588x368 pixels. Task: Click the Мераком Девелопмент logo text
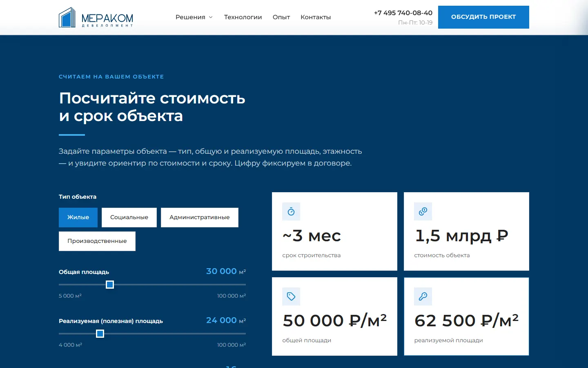tap(107, 20)
